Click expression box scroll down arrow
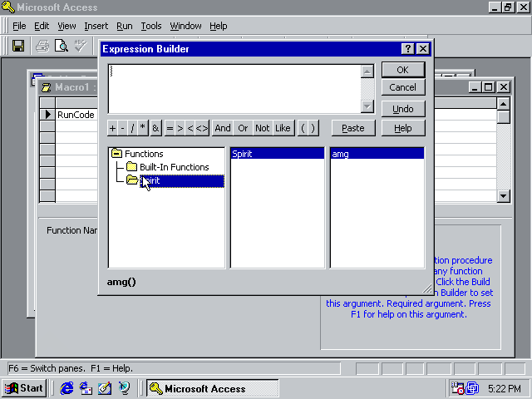This screenshot has height=399, width=532. tap(367, 106)
